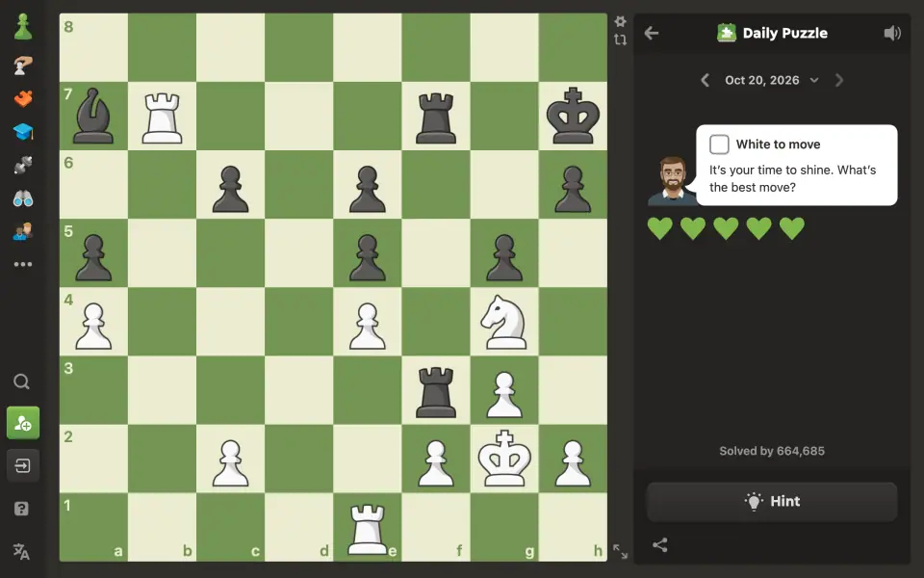The height and width of the screenshot is (578, 924).
Task: Click the black bishop on a7
Action: tap(93, 117)
